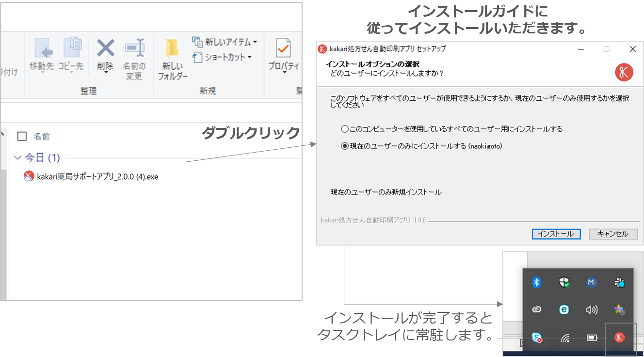The width and height of the screenshot is (644, 357).
Task: Click the red X 削除 delete icon
Action: tap(105, 48)
